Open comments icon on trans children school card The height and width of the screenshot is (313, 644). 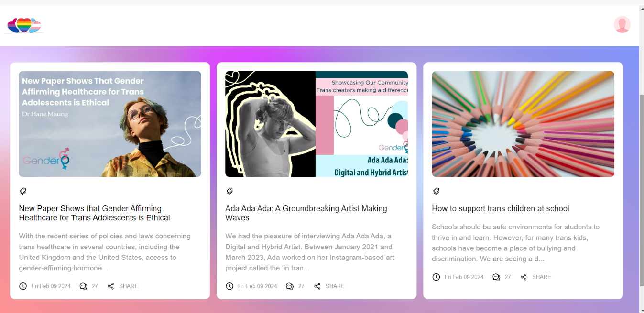496,277
